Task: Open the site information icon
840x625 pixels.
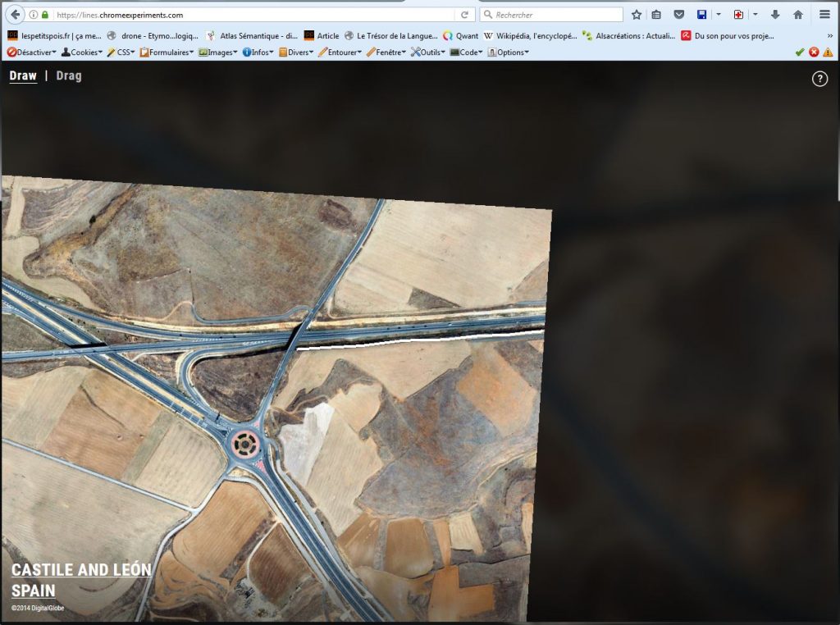Action: (x=33, y=15)
